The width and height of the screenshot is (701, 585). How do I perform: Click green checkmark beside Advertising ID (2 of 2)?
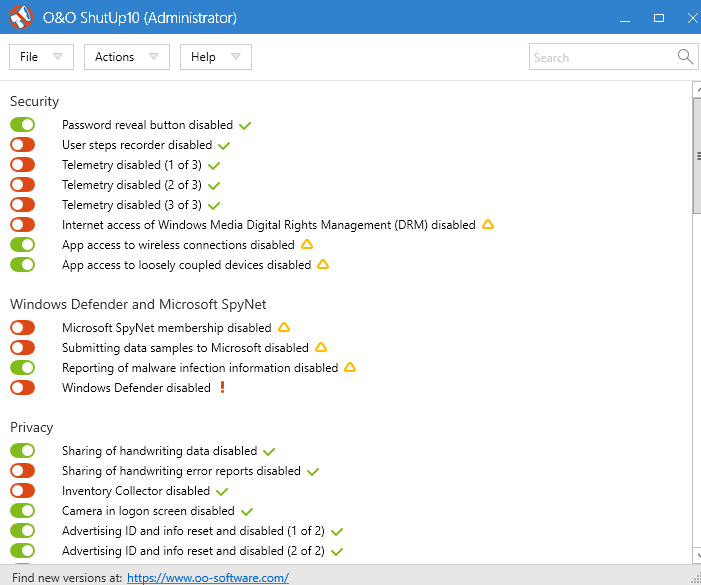[337, 551]
